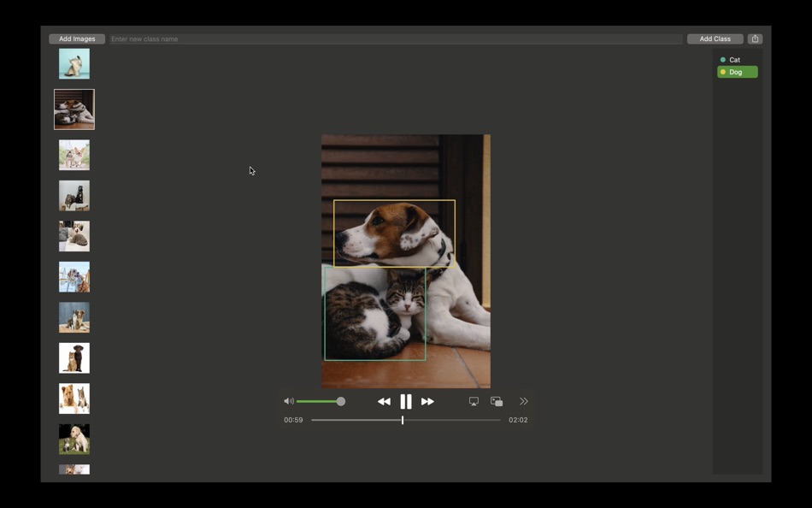This screenshot has width=812, height=508.
Task: Click the Add Class button
Action: (x=715, y=38)
